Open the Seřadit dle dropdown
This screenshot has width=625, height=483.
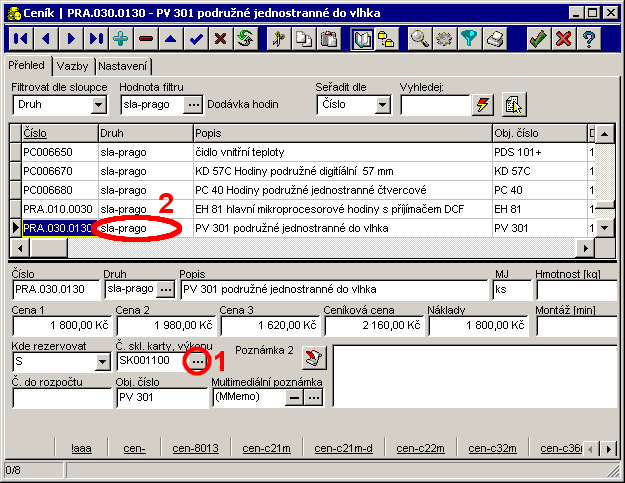pyautogui.click(x=383, y=104)
